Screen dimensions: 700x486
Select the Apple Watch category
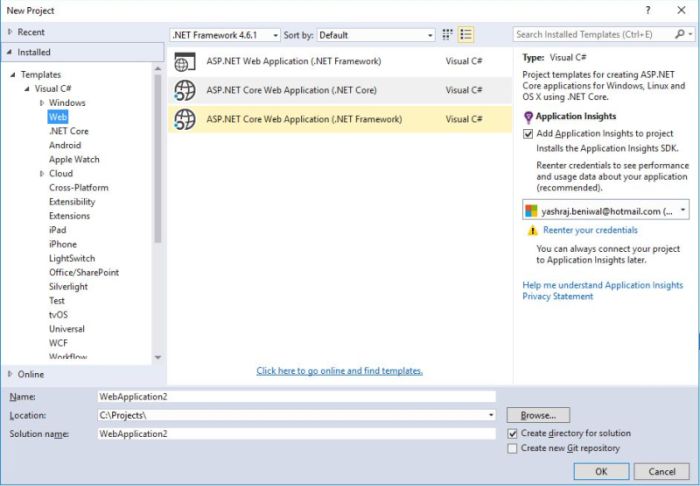[x=74, y=159]
